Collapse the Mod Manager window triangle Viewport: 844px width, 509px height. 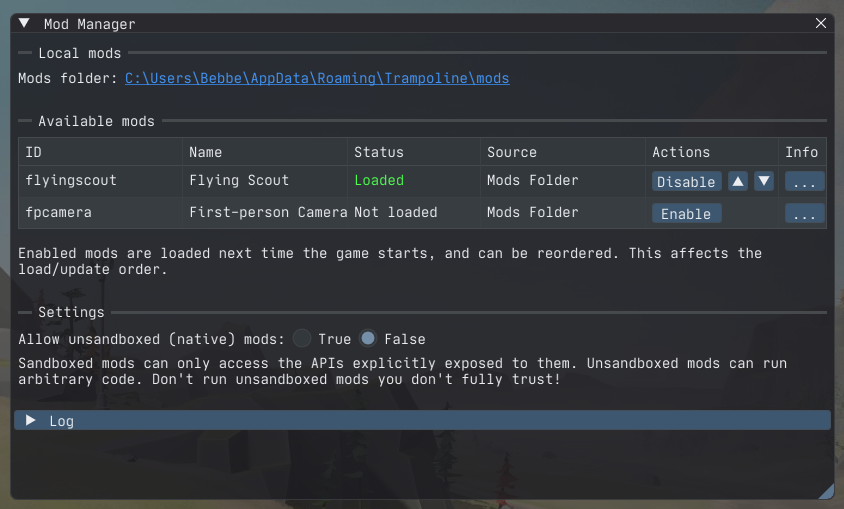(24, 23)
